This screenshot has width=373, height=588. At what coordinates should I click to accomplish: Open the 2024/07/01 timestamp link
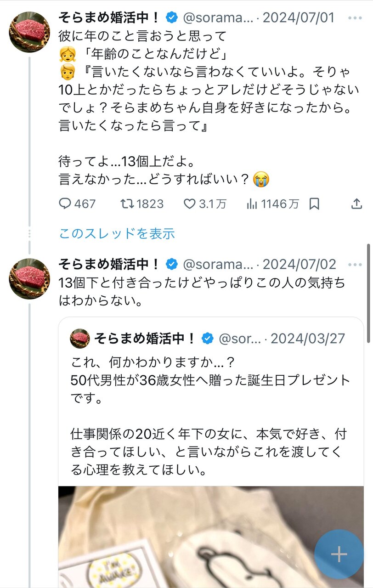tap(299, 18)
